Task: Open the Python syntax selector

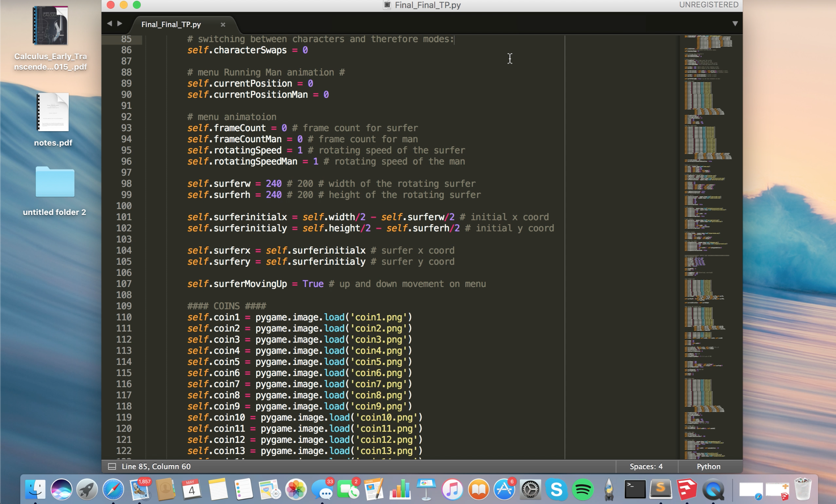Action: pos(708,466)
